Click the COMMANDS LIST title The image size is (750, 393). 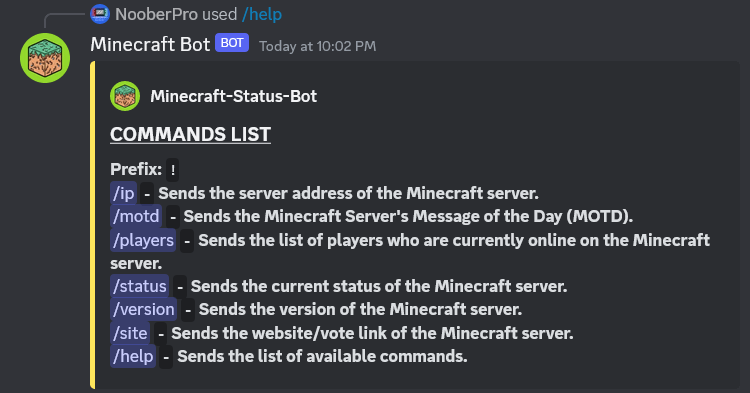click(x=190, y=134)
